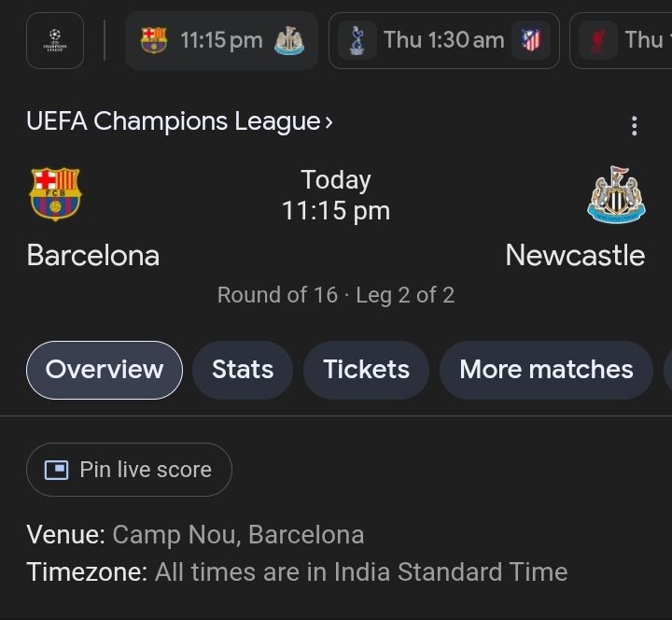Click the picture-in-picture pin icon
This screenshot has height=620, width=672.
point(57,470)
